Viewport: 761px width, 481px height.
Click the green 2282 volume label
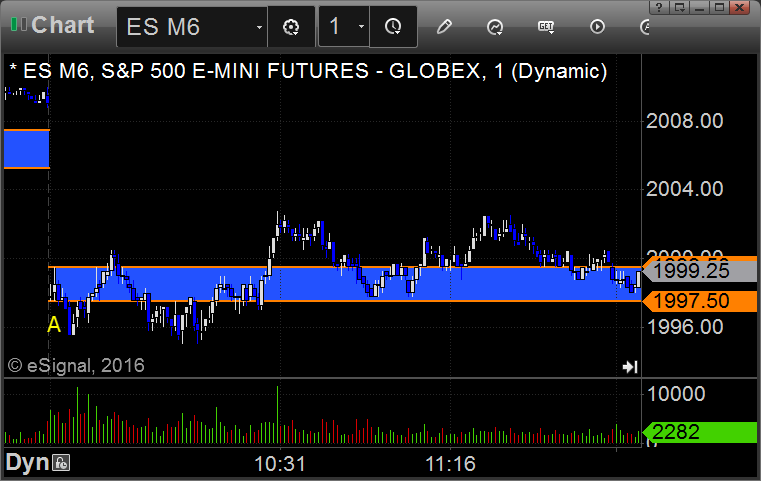(x=699, y=432)
